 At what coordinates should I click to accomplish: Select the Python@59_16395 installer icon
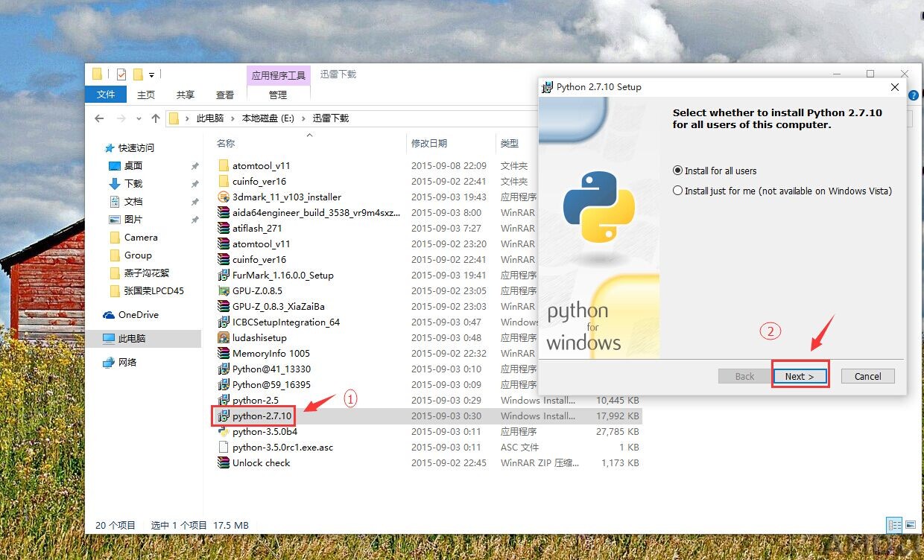click(224, 384)
